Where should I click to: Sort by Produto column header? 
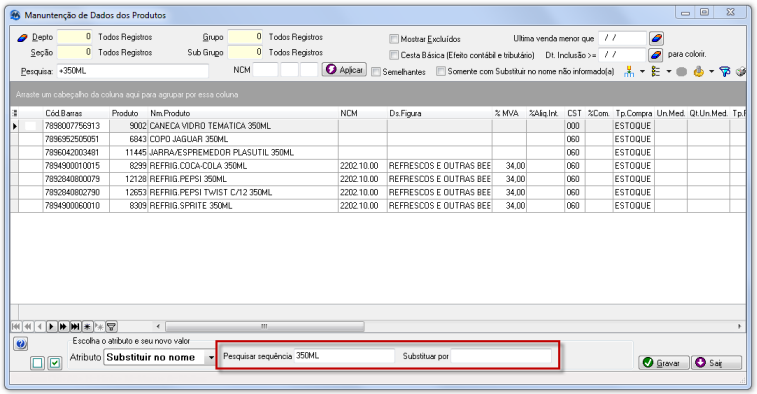(x=128, y=113)
